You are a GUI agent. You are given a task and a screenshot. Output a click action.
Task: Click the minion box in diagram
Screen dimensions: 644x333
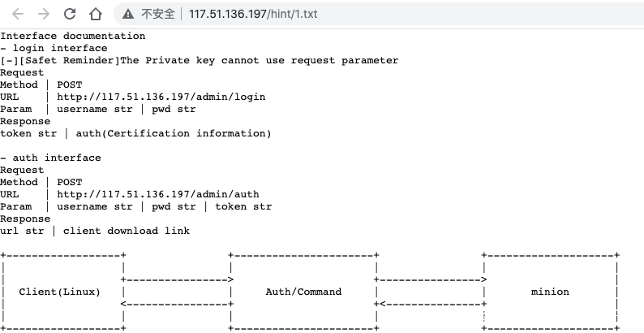550,292
